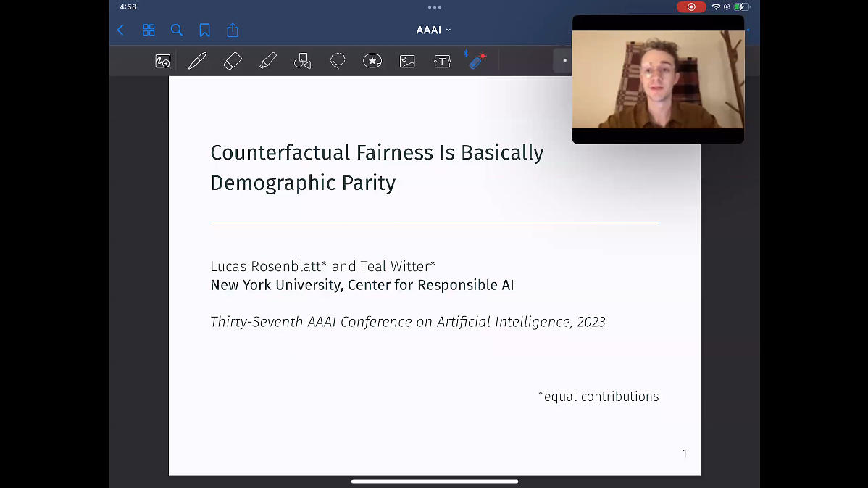Select the Pen tool
This screenshot has height=488, width=868.
point(197,60)
